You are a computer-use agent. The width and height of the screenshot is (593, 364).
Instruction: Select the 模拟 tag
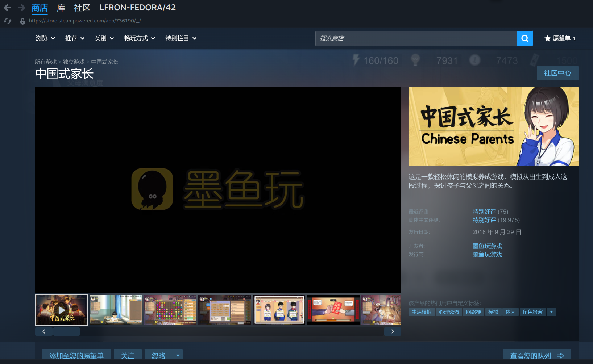tap(493, 312)
